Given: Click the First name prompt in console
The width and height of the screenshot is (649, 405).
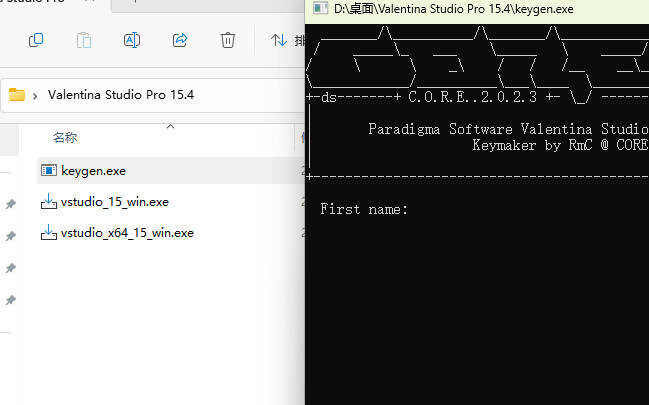Looking at the screenshot, I should [363, 209].
